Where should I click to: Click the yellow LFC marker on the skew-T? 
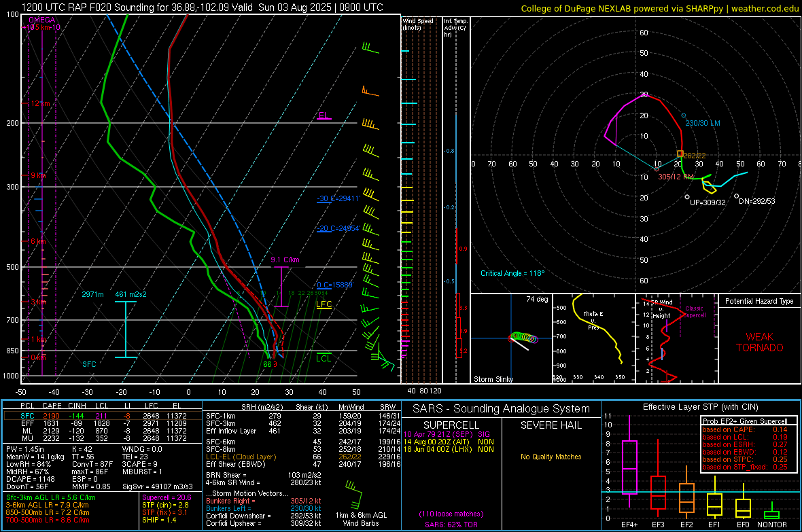[324, 304]
